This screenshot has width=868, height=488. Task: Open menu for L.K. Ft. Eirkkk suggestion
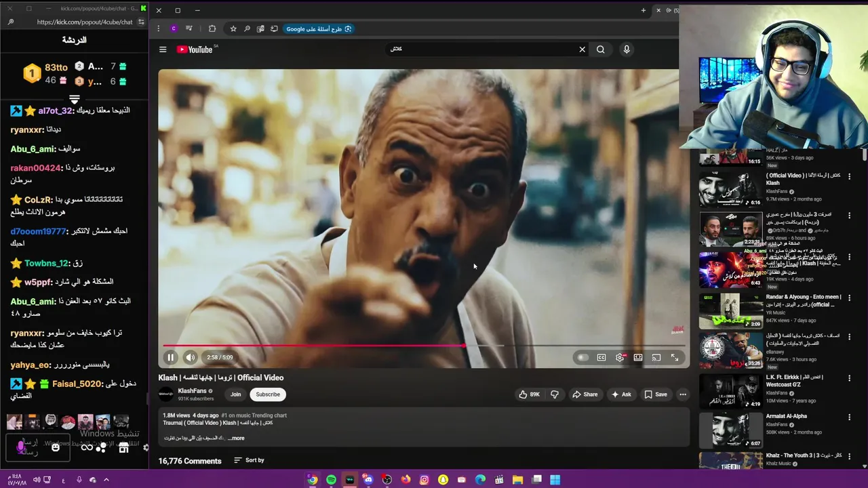tap(849, 378)
